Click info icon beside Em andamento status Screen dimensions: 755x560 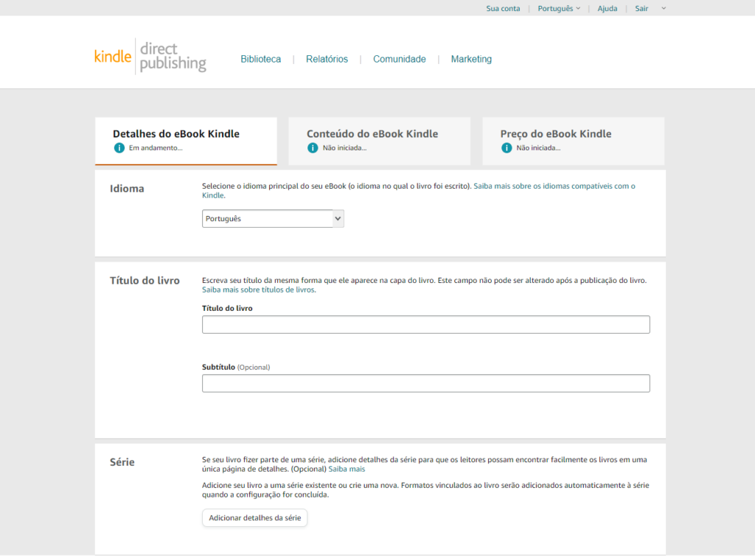coord(119,148)
